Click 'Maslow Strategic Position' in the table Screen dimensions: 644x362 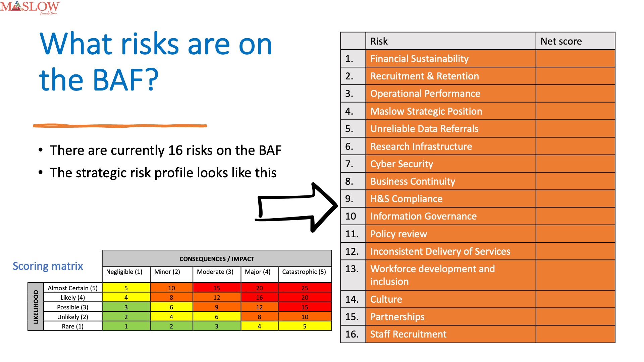pyautogui.click(x=426, y=111)
